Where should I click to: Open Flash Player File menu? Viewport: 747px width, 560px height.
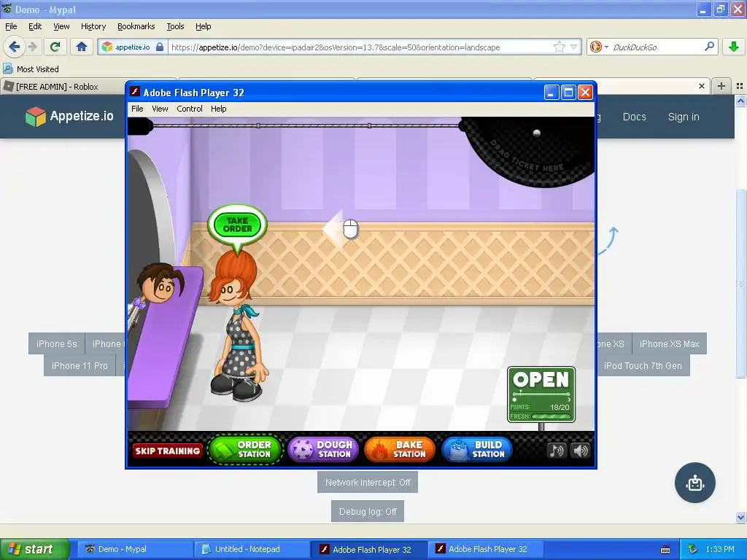(137, 109)
